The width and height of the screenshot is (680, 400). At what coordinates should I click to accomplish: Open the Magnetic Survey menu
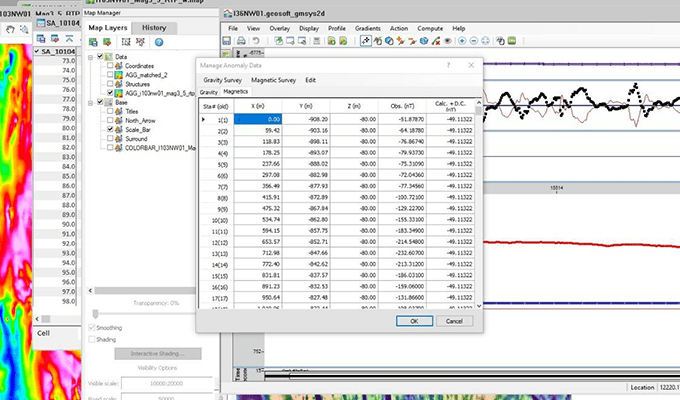[273, 79]
